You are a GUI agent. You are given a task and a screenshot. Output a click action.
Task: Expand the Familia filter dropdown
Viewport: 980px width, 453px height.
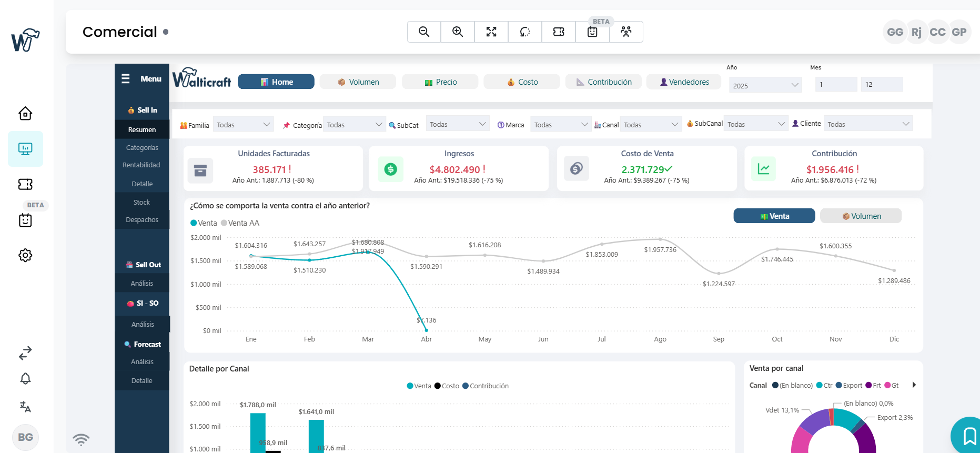click(243, 125)
